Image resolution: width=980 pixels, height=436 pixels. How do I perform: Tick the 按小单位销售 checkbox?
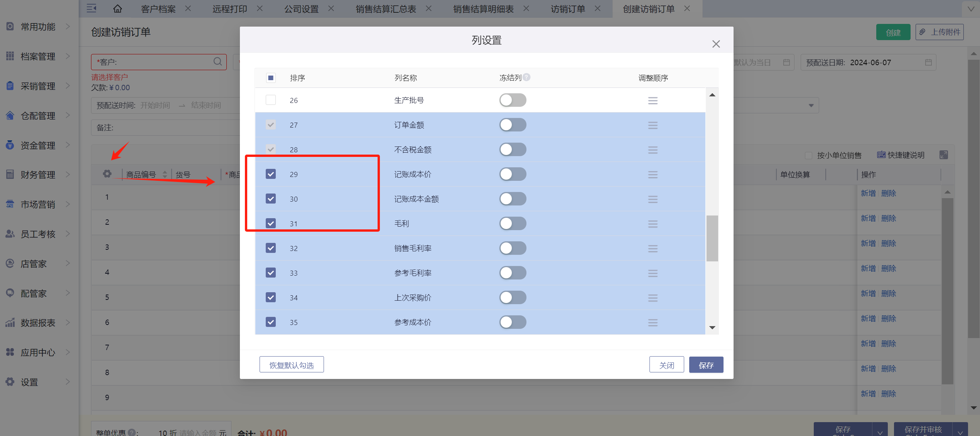(x=808, y=155)
